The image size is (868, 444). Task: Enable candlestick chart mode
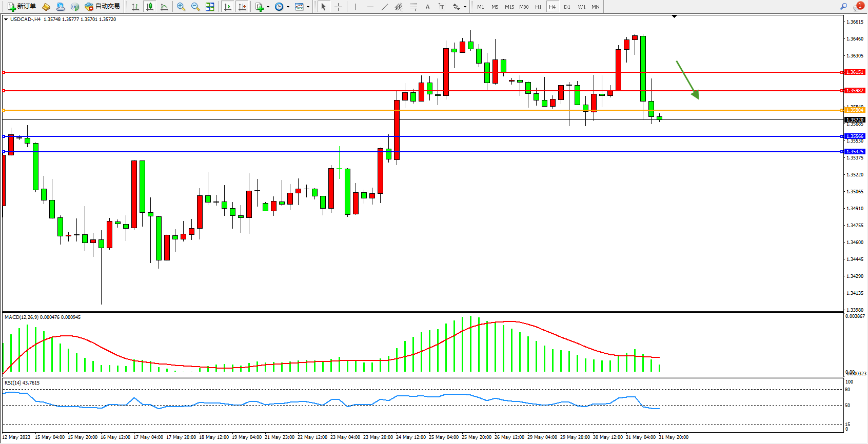point(150,7)
